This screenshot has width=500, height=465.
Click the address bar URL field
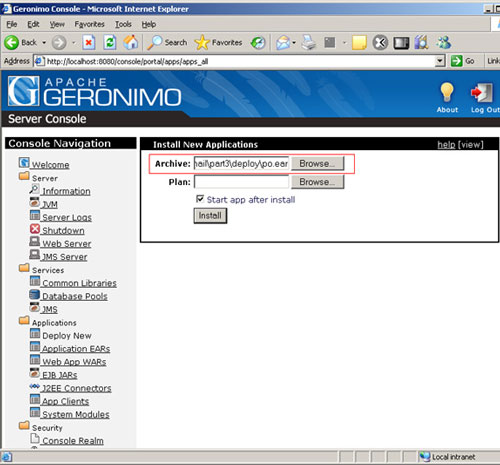click(x=239, y=61)
